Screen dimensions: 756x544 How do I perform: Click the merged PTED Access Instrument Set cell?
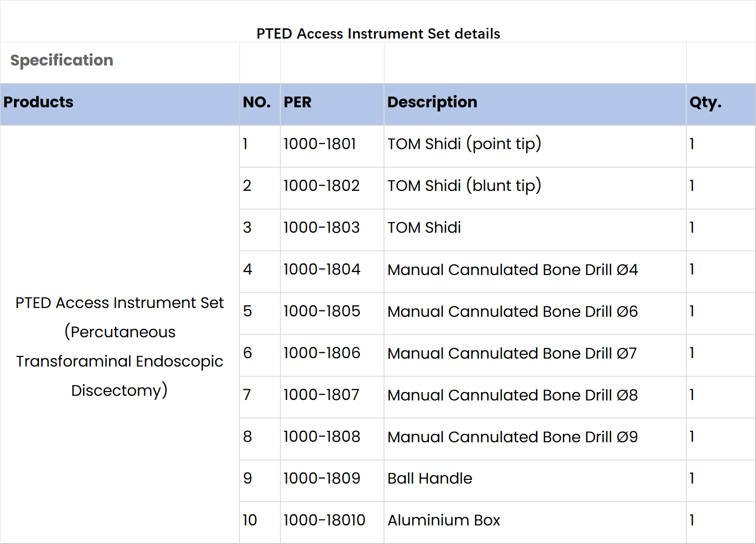[x=119, y=334]
